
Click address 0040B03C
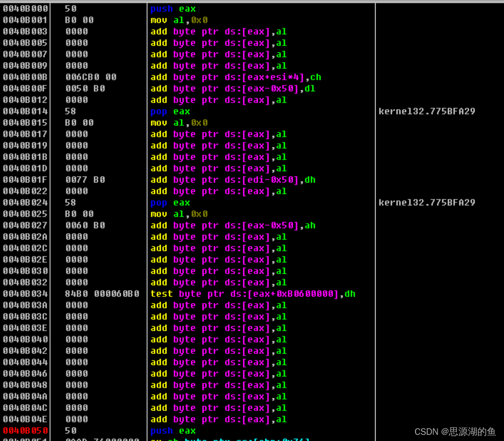(25, 316)
